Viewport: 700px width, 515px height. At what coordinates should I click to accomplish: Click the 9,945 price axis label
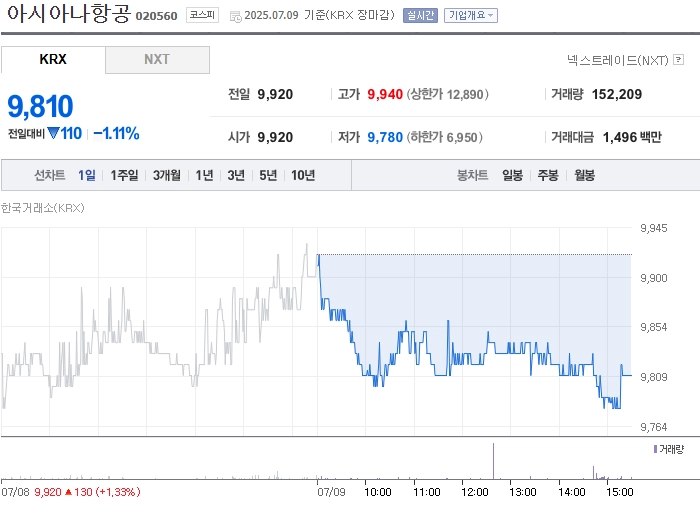click(654, 228)
